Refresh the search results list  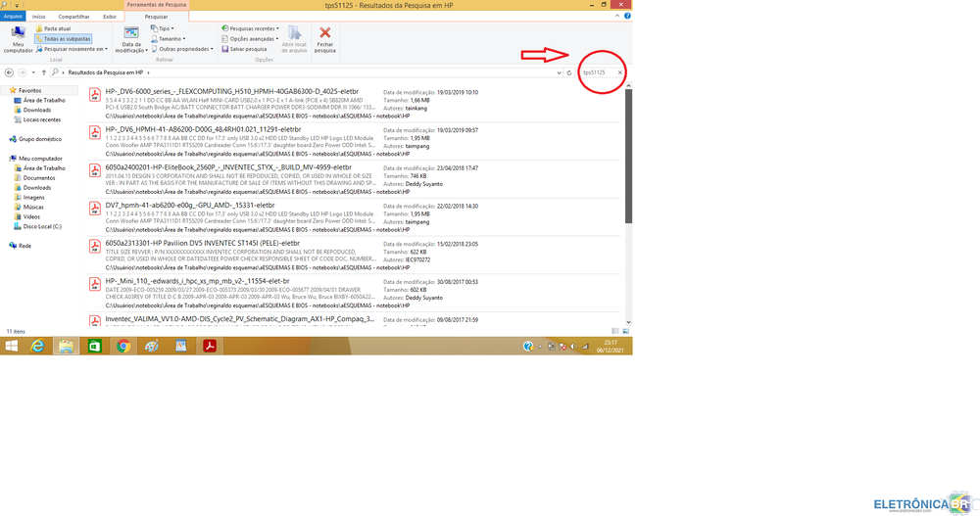click(568, 72)
